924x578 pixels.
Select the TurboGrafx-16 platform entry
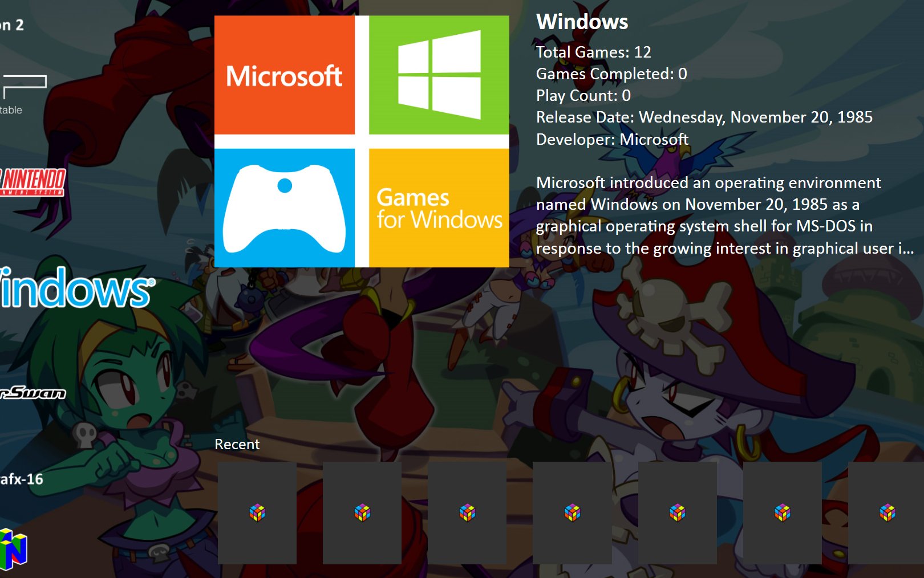pos(22,479)
